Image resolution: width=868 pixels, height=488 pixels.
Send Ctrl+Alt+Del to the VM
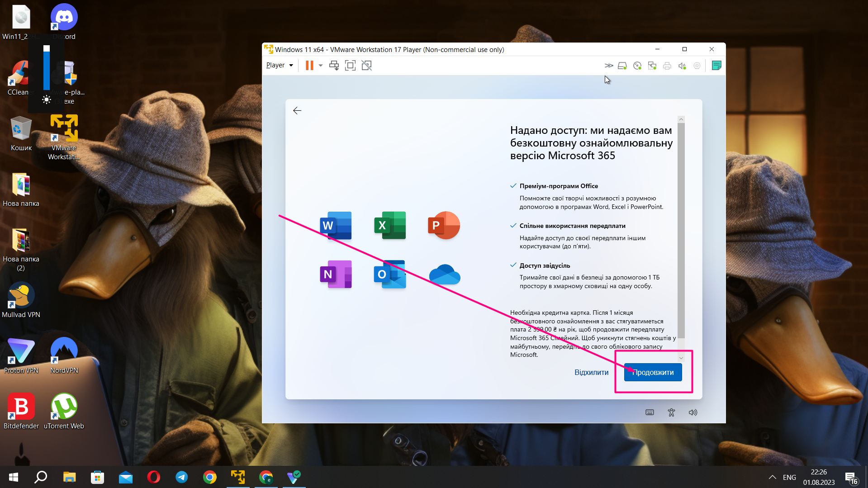click(x=334, y=66)
